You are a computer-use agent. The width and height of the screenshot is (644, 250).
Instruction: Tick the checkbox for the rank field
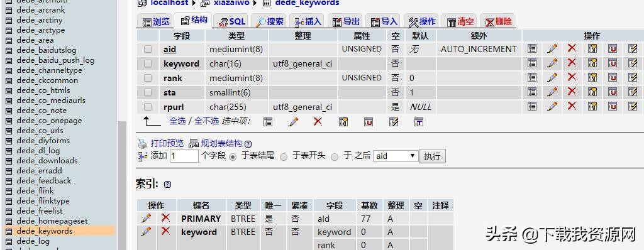point(148,78)
